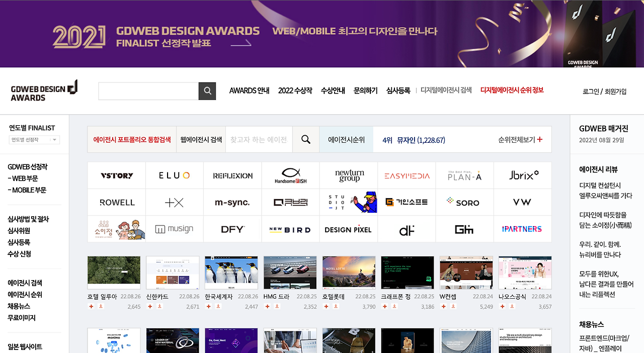
Task: Open the 거인소프트 agency logo
Action: click(x=407, y=202)
